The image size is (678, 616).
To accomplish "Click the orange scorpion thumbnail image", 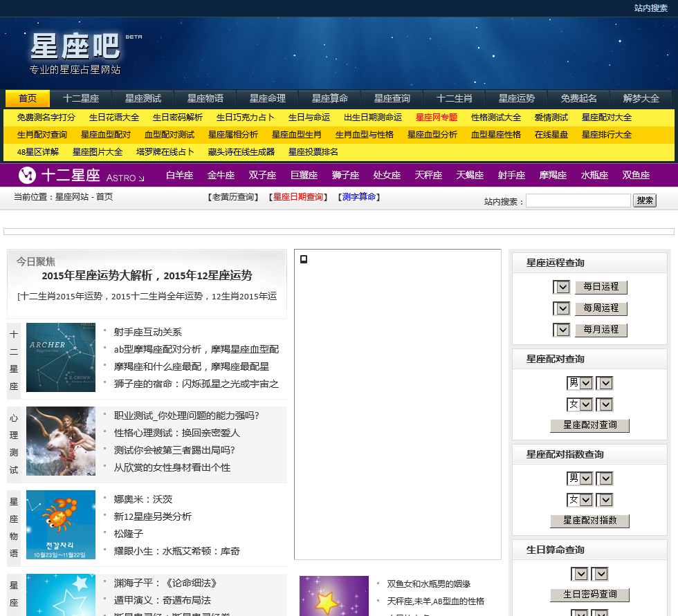I will (61, 525).
